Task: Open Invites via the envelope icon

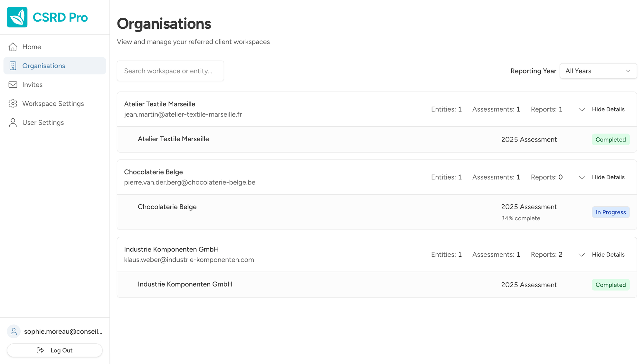Action: (x=13, y=84)
